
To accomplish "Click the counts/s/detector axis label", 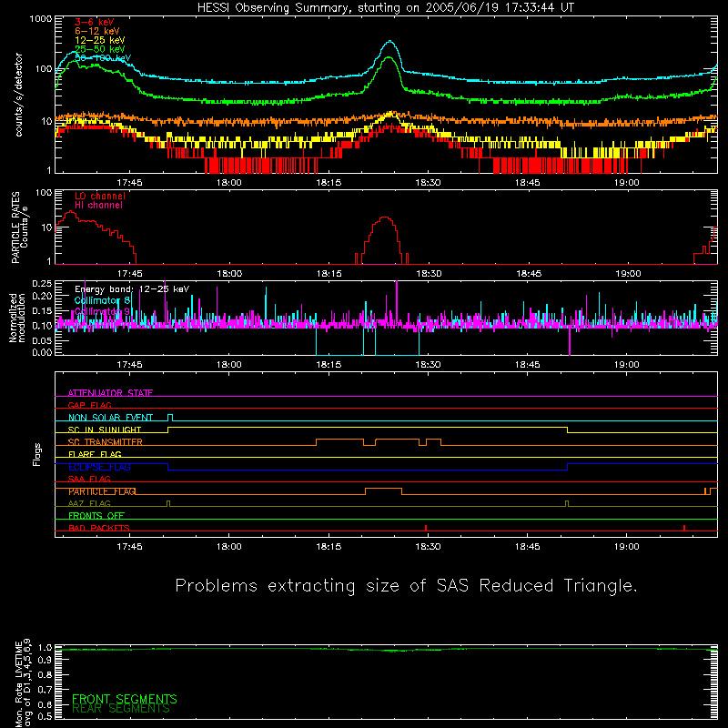I will pyautogui.click(x=18, y=95).
